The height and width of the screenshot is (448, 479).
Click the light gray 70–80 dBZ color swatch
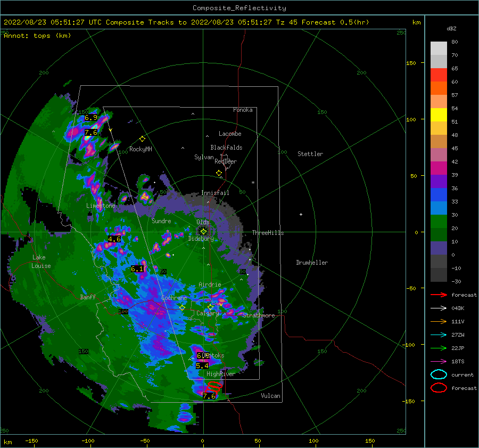(439, 48)
